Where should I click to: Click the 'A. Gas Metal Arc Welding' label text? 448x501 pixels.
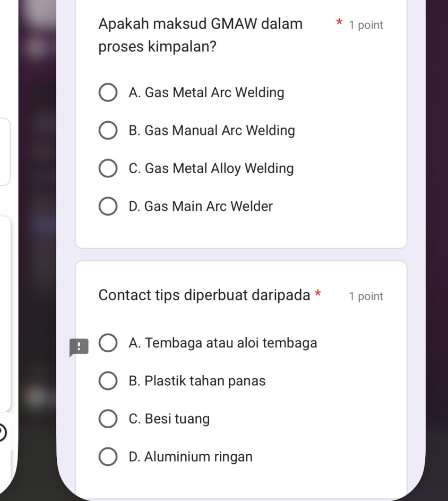click(206, 93)
